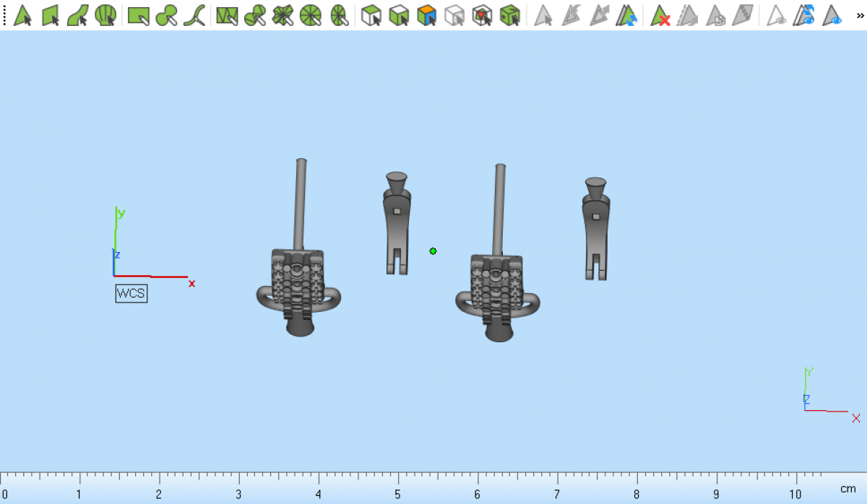Click the solid green cube icon

[x=510, y=15]
